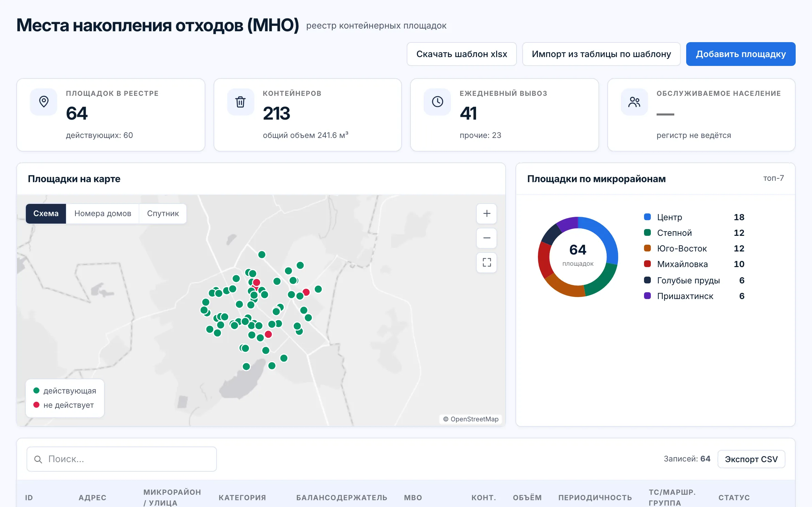
Task: Sort table by СТАТУС column header
Action: [734, 497]
